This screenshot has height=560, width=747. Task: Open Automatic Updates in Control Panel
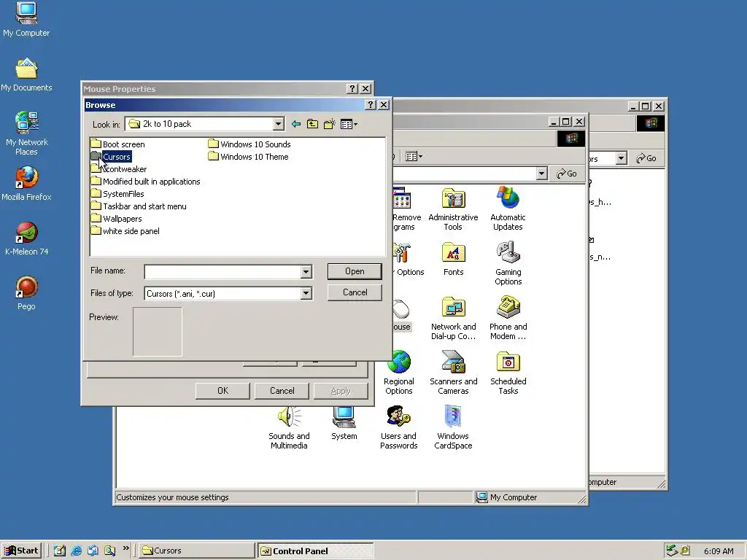point(508,209)
